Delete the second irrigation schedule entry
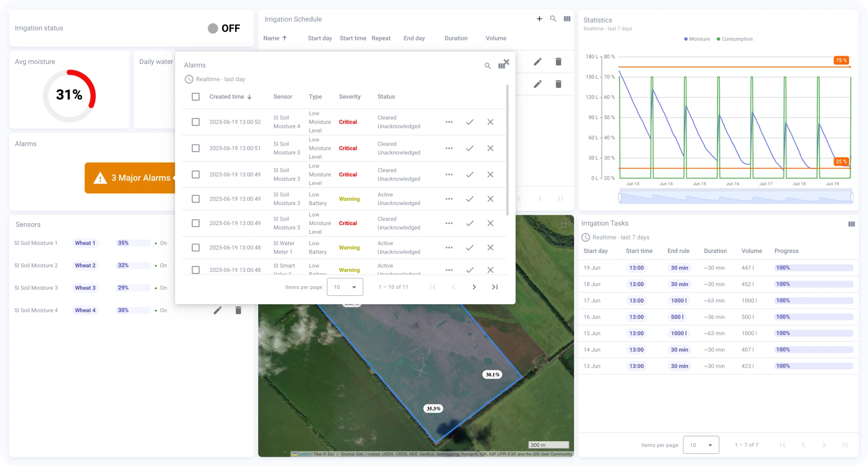 pyautogui.click(x=558, y=84)
